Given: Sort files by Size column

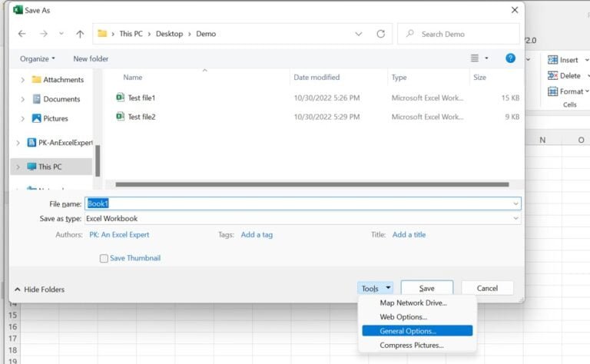Looking at the screenshot, I should [x=479, y=77].
